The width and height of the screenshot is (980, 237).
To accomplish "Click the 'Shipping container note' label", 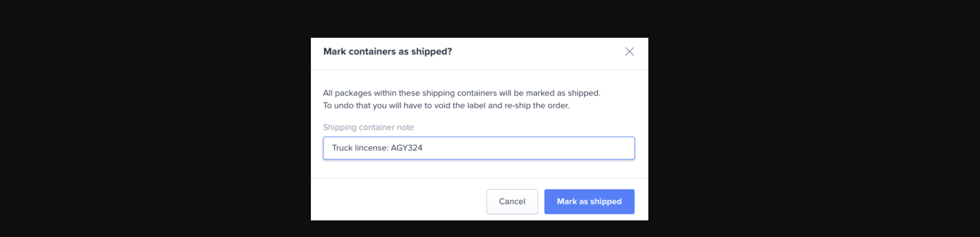I will 368,127.
